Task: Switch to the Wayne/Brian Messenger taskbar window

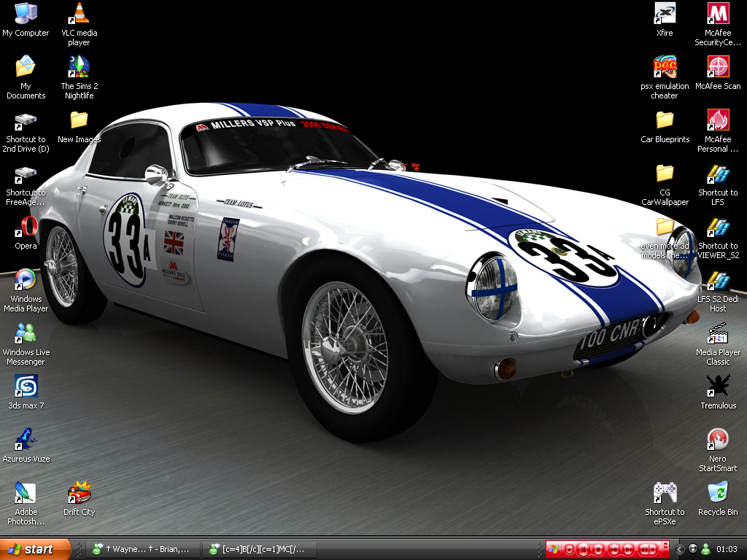Action: tap(143, 549)
